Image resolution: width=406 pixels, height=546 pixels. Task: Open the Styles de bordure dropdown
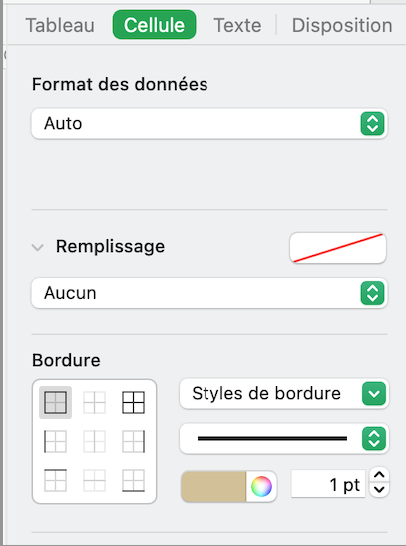pyautogui.click(x=284, y=394)
